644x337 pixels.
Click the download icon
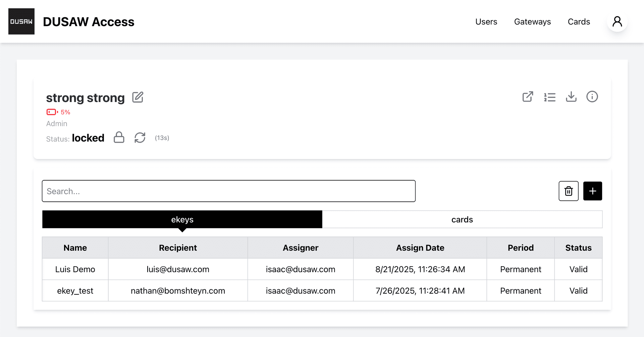[x=571, y=97]
